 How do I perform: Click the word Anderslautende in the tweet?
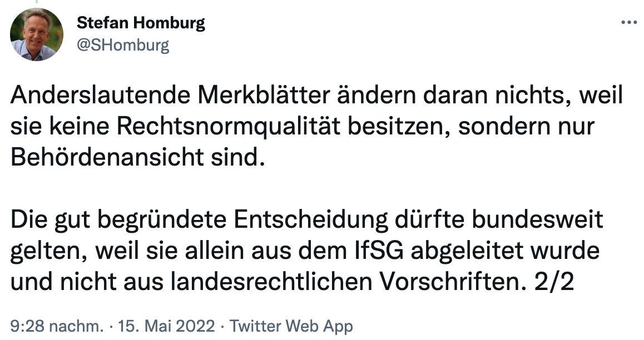click(x=100, y=95)
